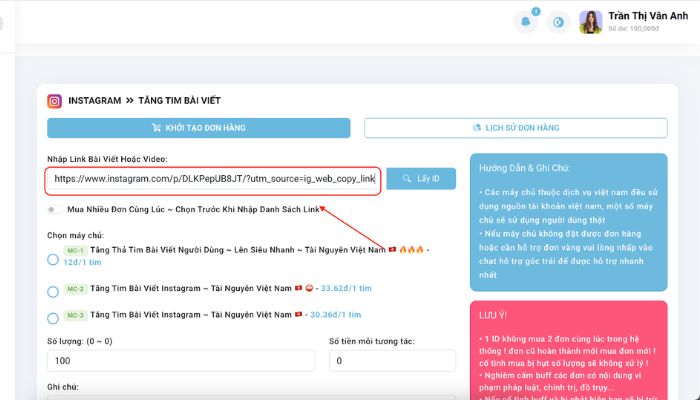
Task: Click the Instagram logo icon
Action: coord(54,101)
